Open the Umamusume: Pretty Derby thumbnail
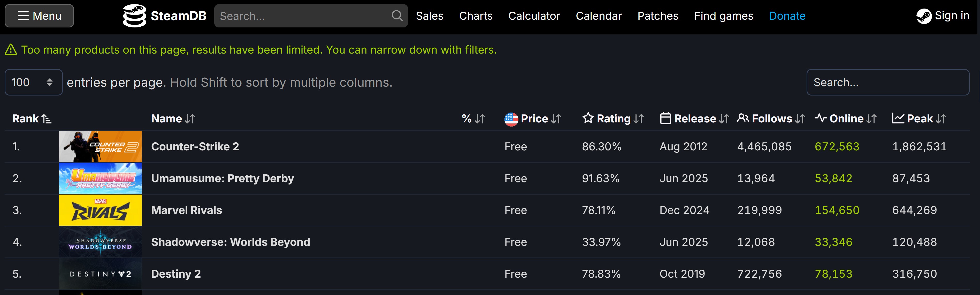980x295 pixels. click(101, 178)
